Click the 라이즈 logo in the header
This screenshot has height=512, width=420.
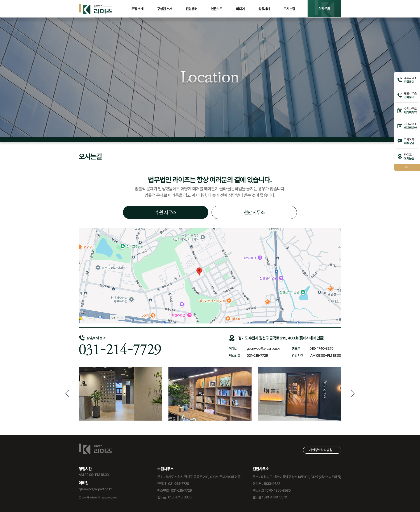click(95, 9)
